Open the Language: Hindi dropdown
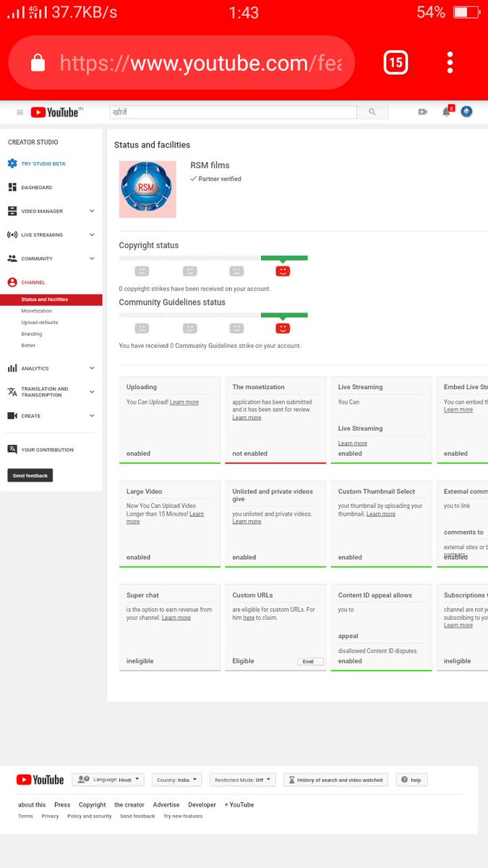This screenshot has width=488, height=868. coord(108,780)
